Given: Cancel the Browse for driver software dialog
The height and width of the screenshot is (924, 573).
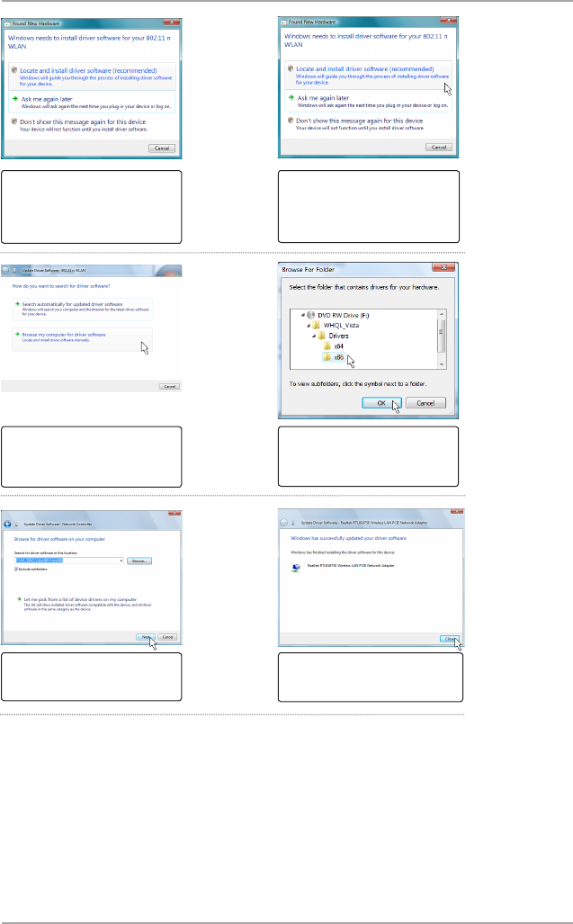Looking at the screenshot, I should click(x=167, y=637).
